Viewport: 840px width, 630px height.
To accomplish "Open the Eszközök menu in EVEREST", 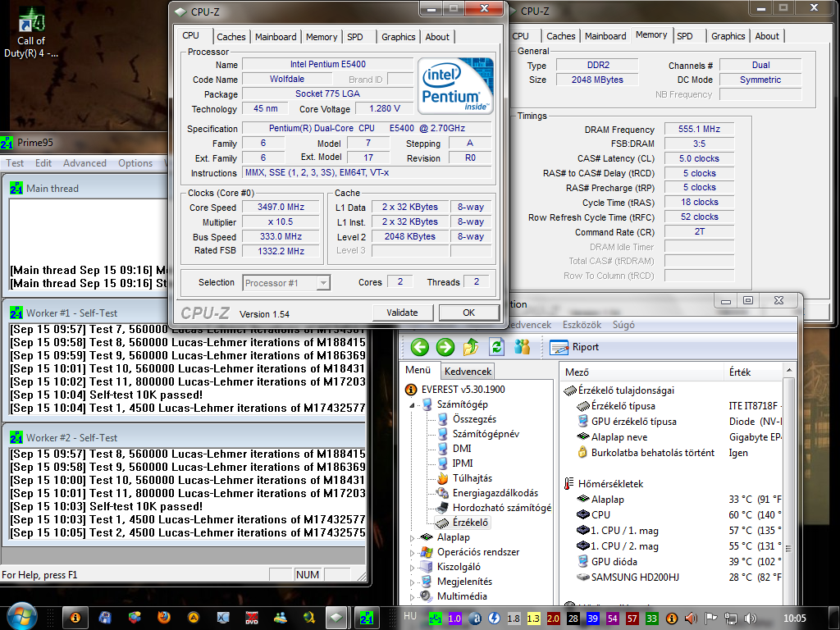I will coord(582,325).
